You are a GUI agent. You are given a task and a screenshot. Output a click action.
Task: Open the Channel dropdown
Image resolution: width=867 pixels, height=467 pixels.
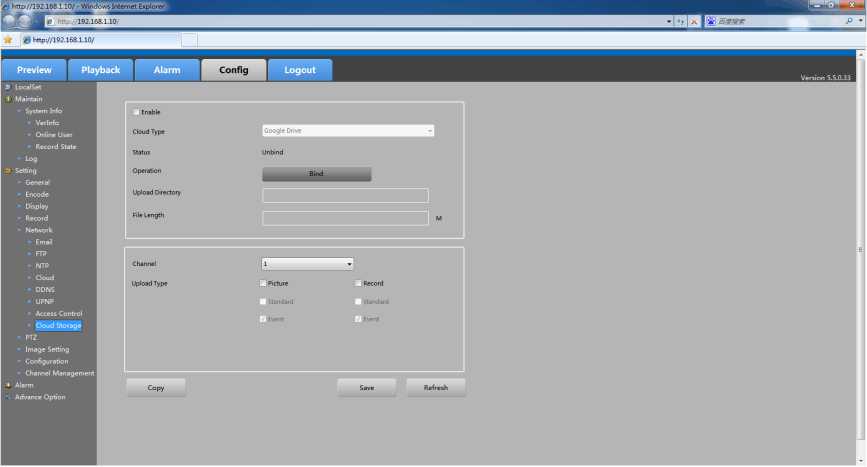coord(308,264)
